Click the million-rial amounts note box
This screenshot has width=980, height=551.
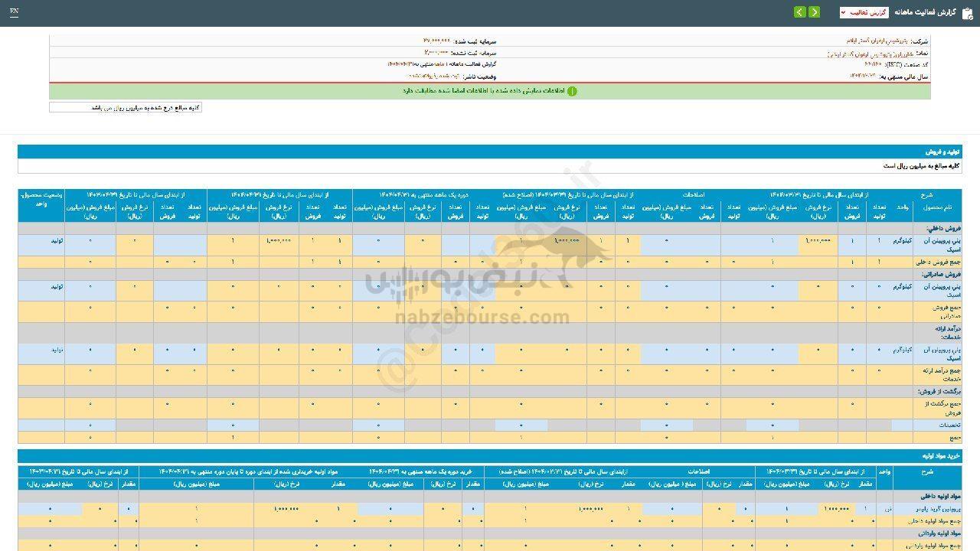[x=126, y=108]
